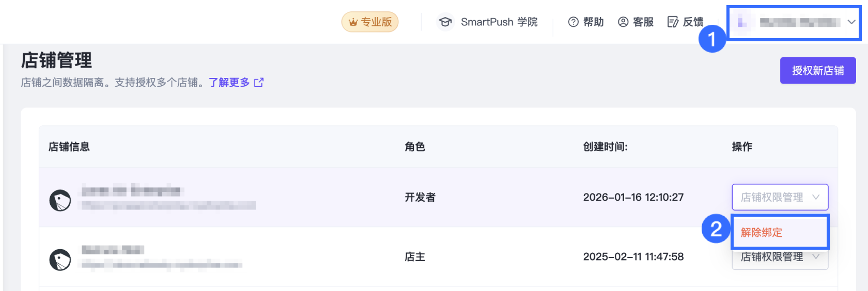
Task: Click the SmartPush 学院 graduation cap icon
Action: pos(445,22)
